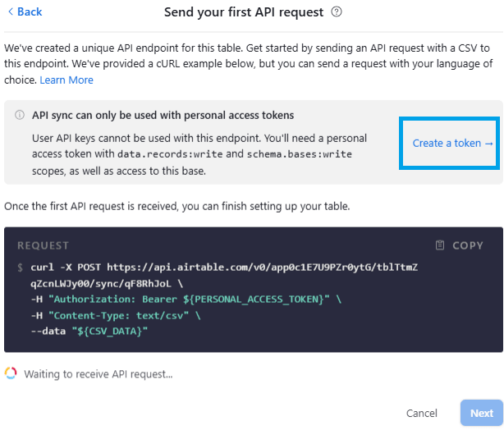Click the Cancel button
Screen dimensions: 504x430
point(422,413)
